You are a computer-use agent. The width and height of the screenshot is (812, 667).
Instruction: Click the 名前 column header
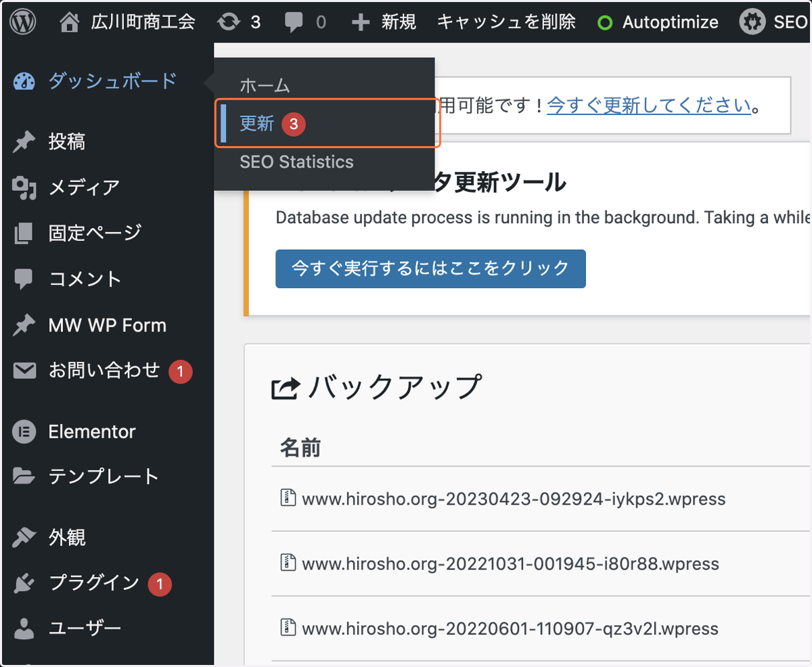pos(300,447)
